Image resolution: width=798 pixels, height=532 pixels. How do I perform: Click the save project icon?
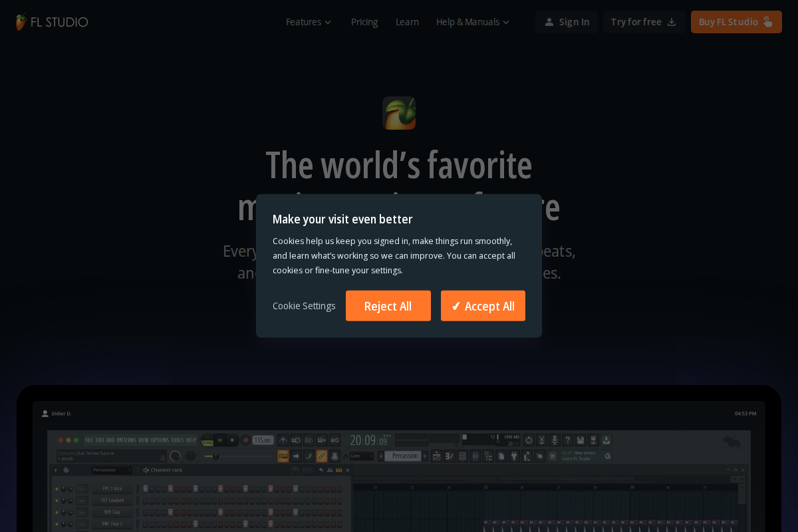(x=581, y=439)
